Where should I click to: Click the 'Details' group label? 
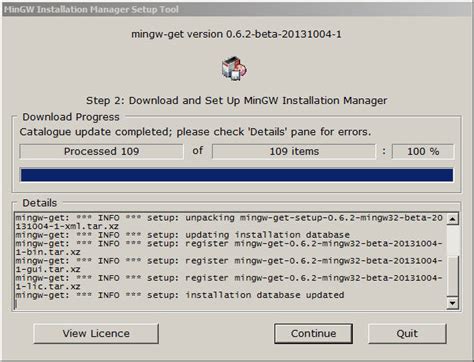40,203
